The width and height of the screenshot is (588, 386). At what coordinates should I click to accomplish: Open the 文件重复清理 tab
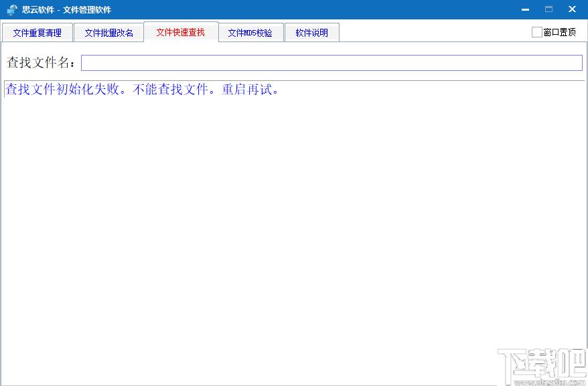38,33
